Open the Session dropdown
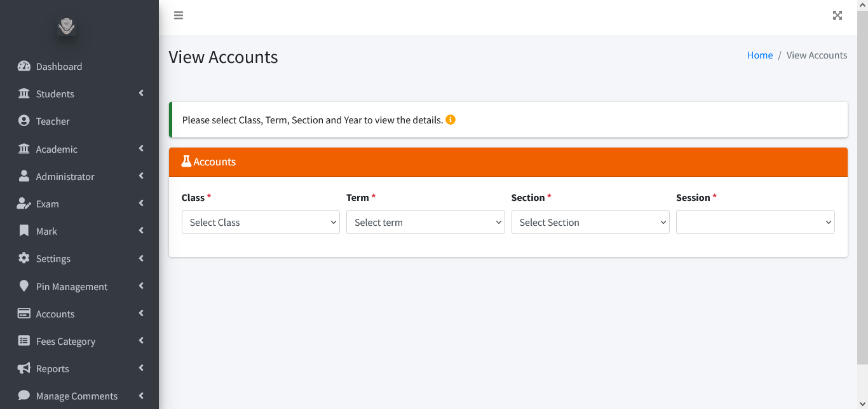Image resolution: width=868 pixels, height=409 pixels. coord(756,222)
